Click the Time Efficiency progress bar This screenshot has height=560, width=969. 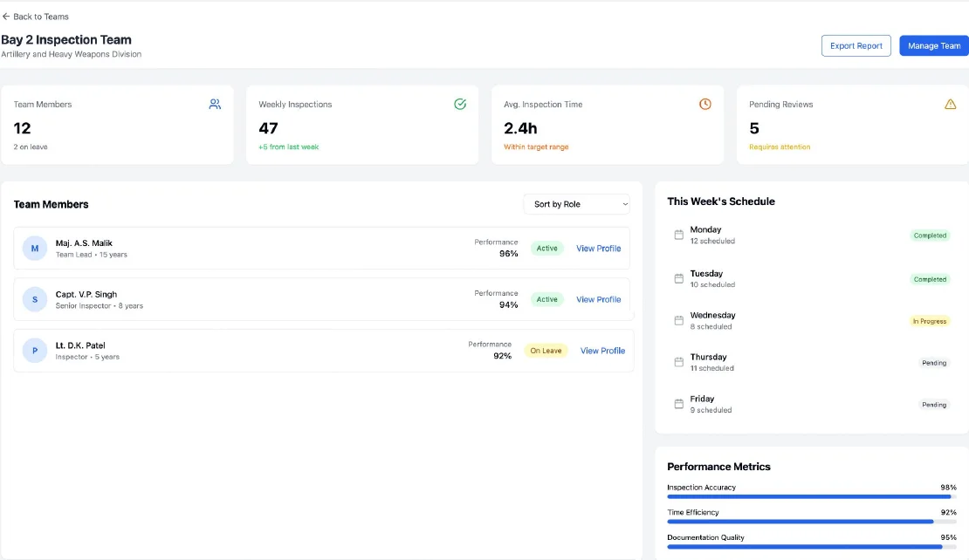coord(810,521)
